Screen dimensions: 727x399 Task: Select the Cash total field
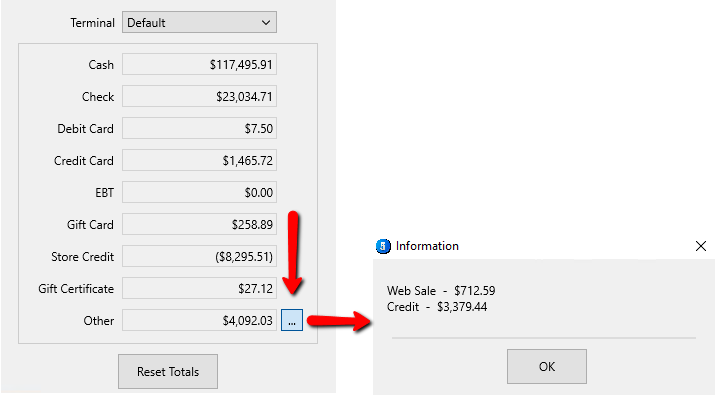tap(199, 64)
